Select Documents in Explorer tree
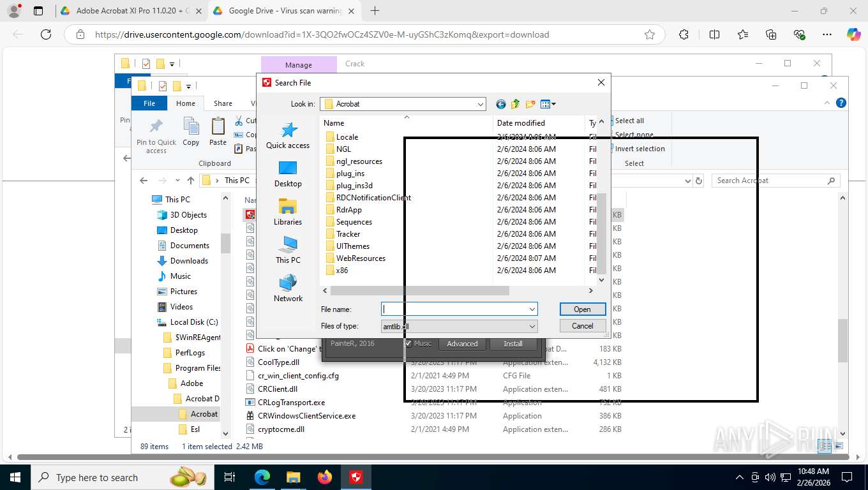 (190, 246)
